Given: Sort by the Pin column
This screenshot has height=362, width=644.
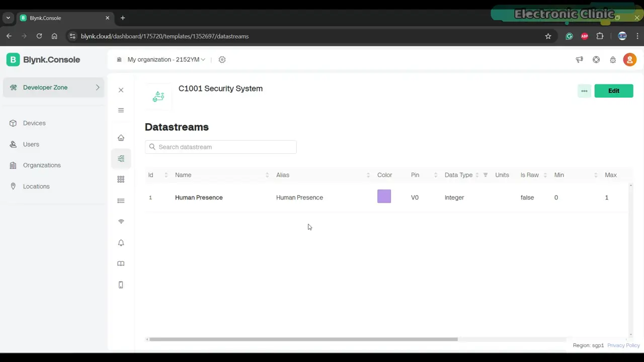Looking at the screenshot, I should point(436,175).
